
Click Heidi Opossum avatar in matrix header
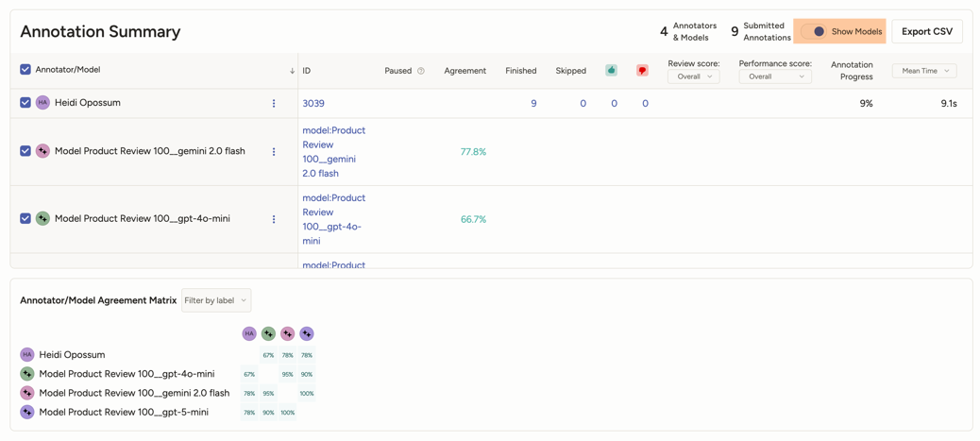[x=249, y=333]
